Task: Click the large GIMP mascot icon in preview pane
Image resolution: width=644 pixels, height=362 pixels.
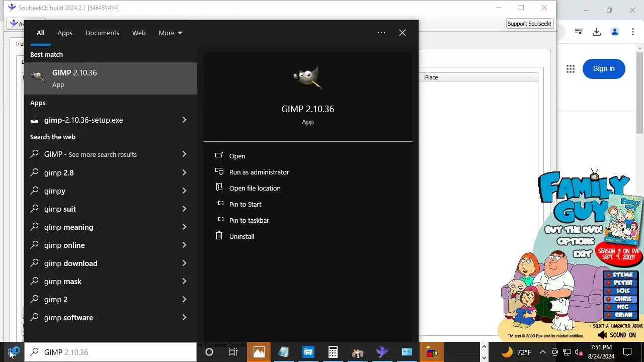Action: point(307,77)
